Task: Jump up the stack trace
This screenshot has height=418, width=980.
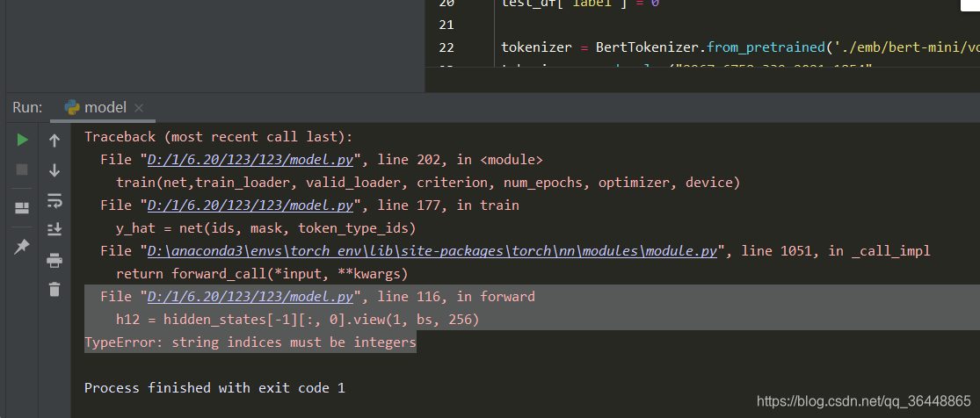Action: click(54, 141)
